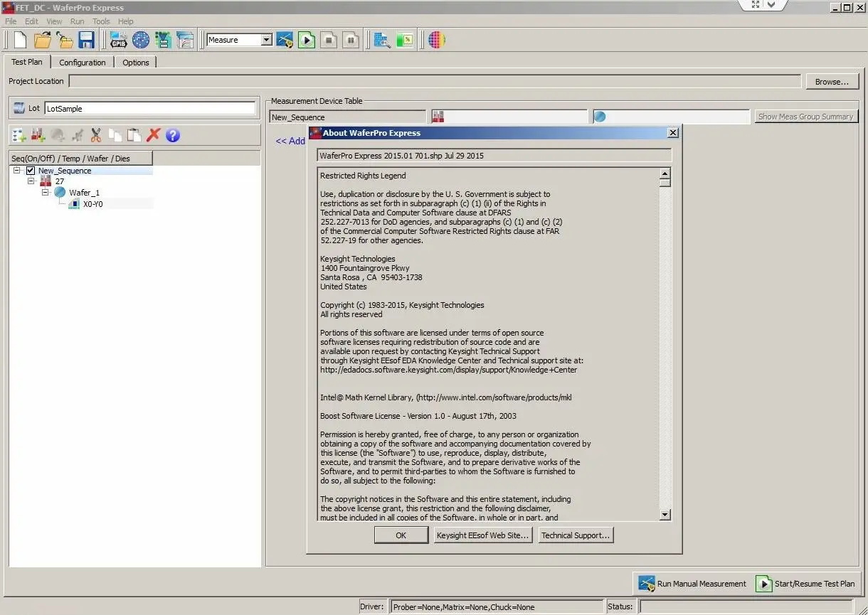Image resolution: width=868 pixels, height=615 pixels.
Task: Open the multicolor wafer map icon
Action: pos(437,40)
